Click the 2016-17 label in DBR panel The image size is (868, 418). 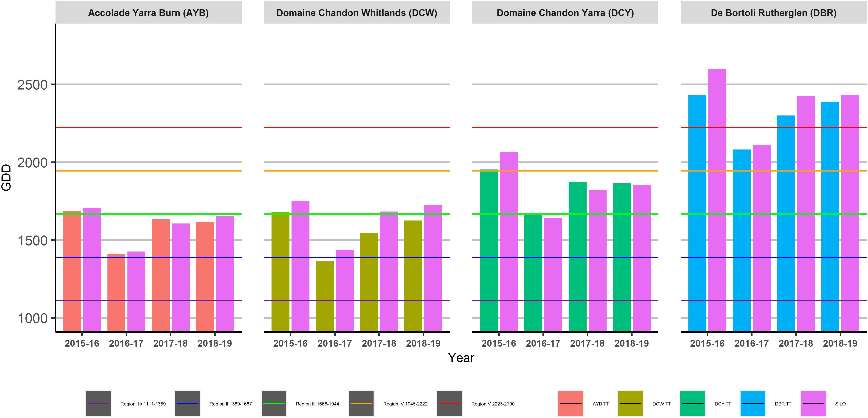751,343
